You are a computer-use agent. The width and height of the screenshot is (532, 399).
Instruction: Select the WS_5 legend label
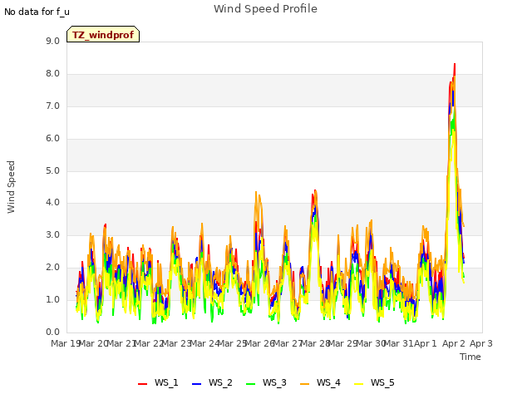click(x=382, y=382)
